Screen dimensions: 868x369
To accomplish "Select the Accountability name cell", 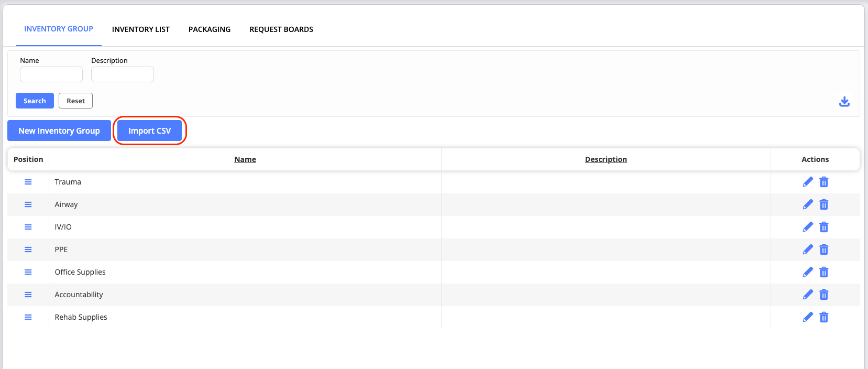I will pos(245,295).
